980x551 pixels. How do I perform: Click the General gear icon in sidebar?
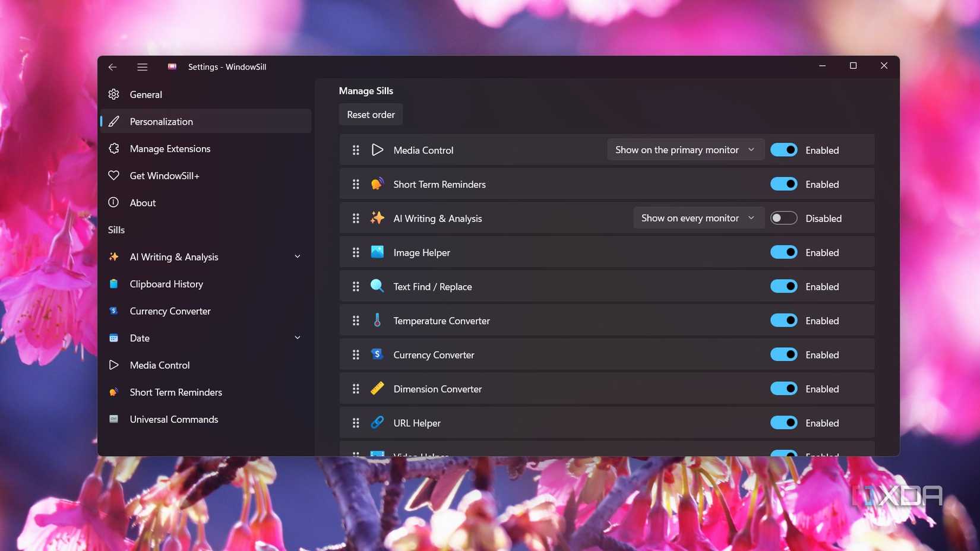[113, 94]
